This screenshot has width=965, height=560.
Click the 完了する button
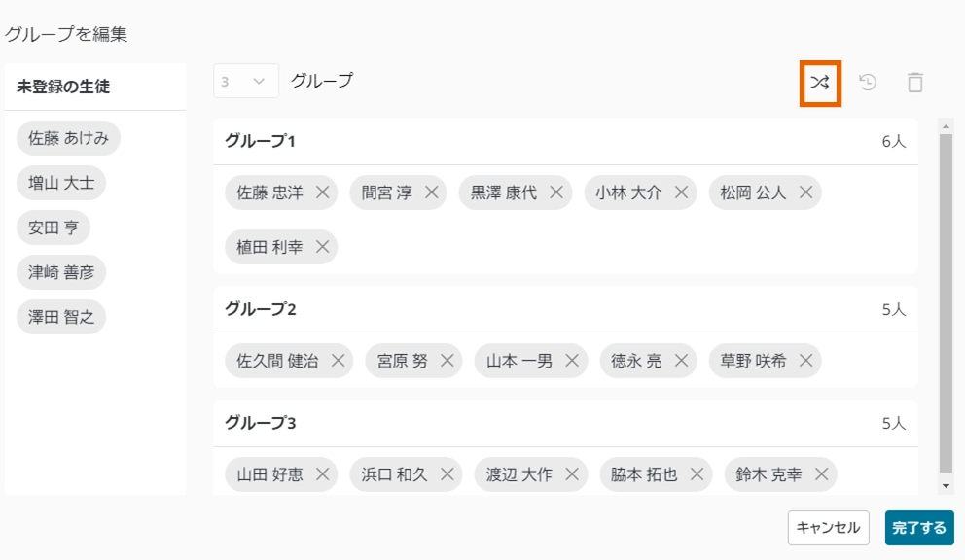918,528
